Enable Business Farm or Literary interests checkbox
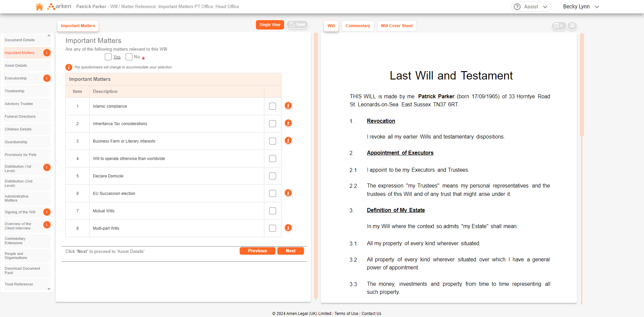The height and width of the screenshot is (317, 644). pyautogui.click(x=273, y=141)
